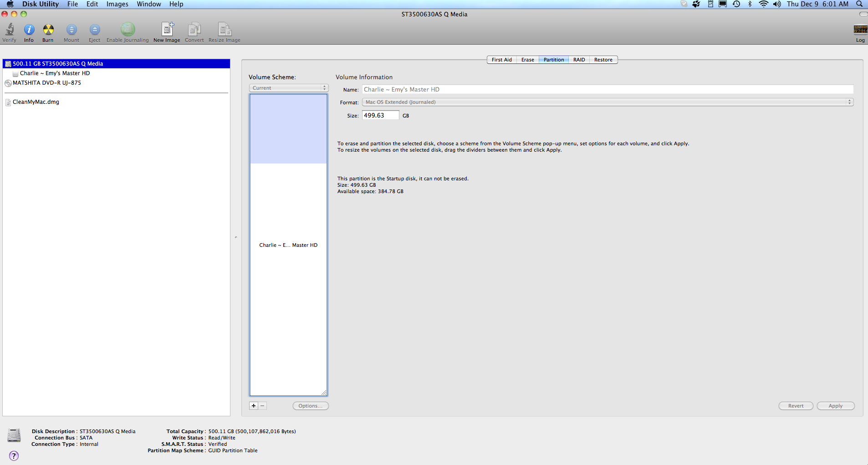868x465 pixels.
Task: Switch to the First Aid tab
Action: tap(501, 60)
